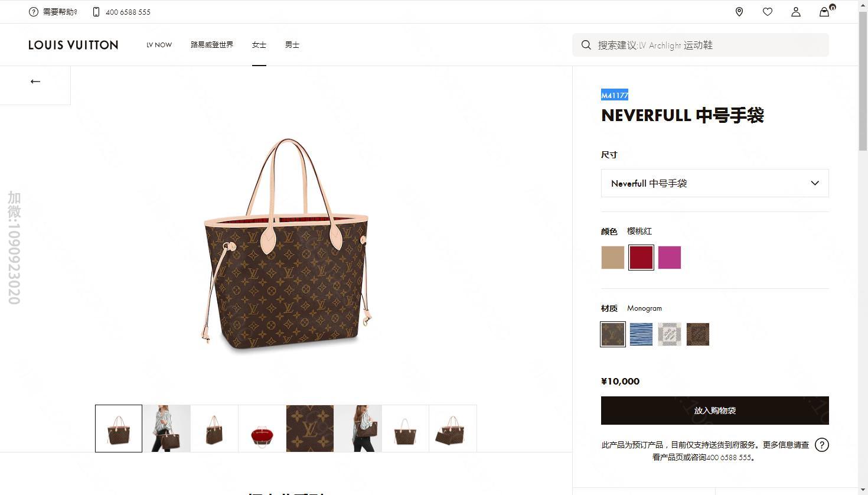Click the help question mark icon

click(34, 12)
